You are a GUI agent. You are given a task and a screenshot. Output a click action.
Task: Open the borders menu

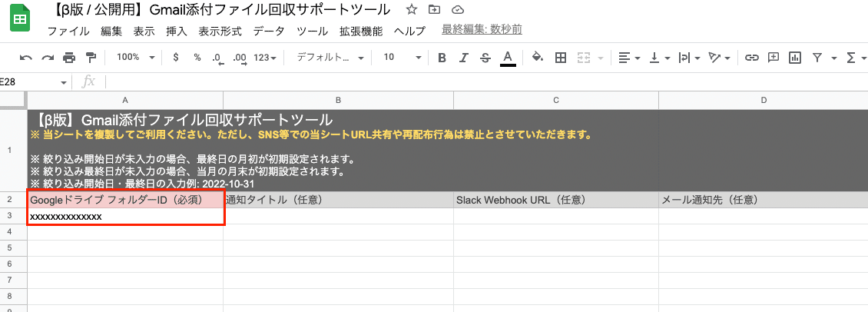tap(560, 57)
